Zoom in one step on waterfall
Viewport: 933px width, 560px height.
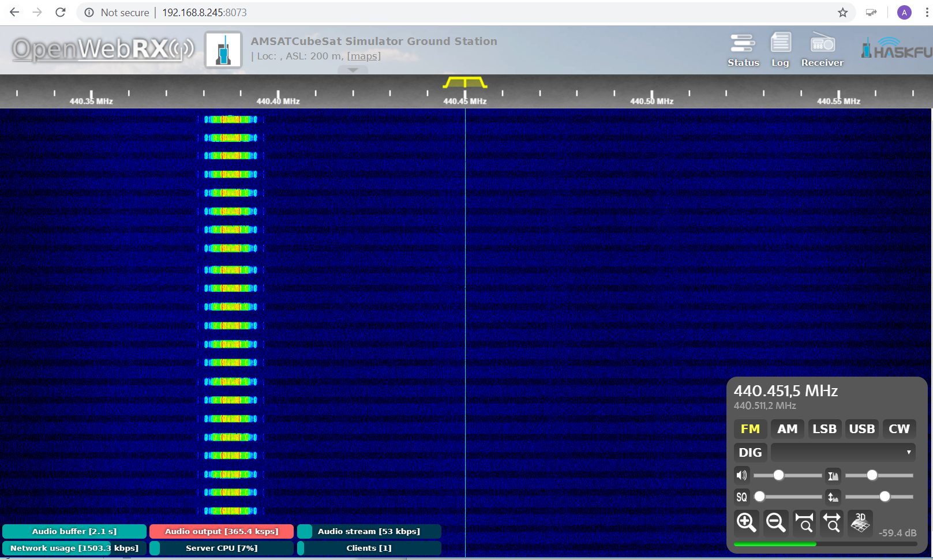point(746,523)
